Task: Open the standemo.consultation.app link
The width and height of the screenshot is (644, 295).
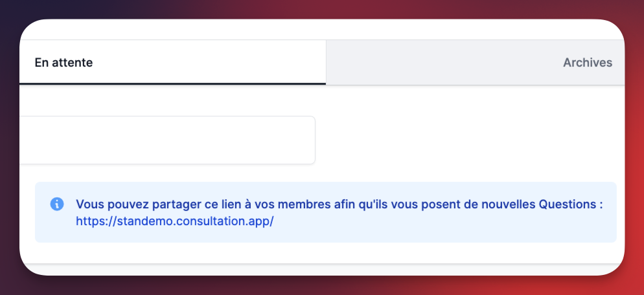Action: click(x=175, y=221)
